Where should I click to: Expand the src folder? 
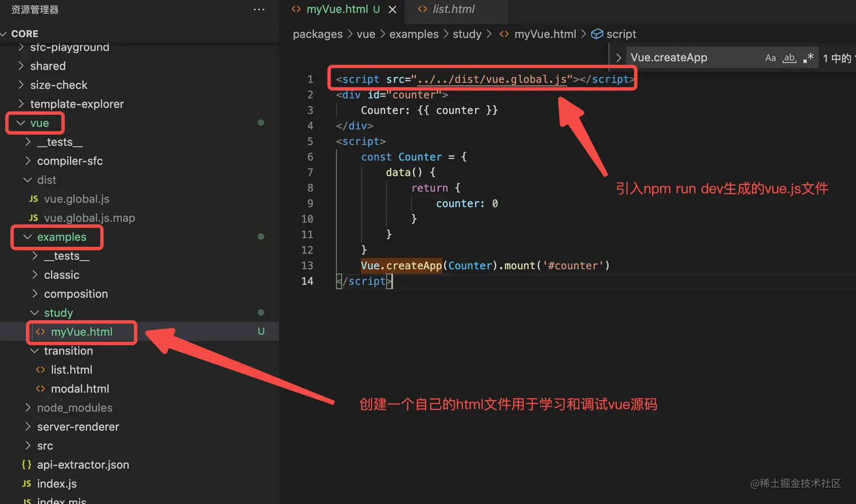coord(45,446)
